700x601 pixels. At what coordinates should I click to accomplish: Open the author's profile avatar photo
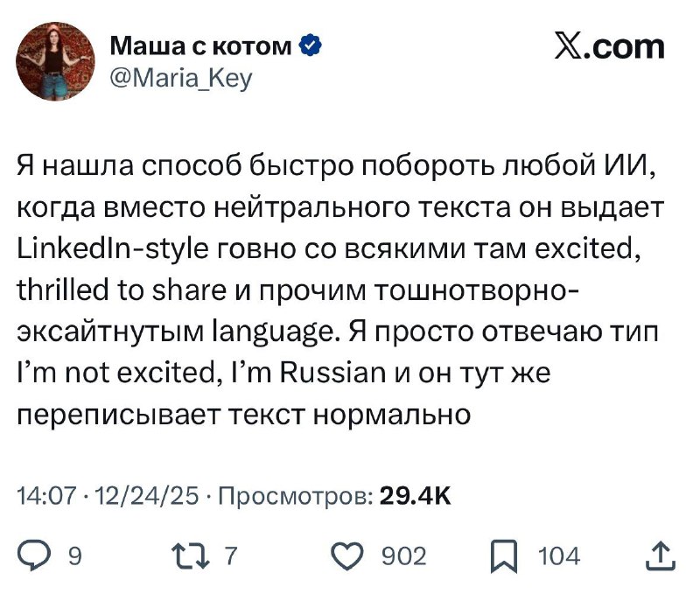click(54, 60)
